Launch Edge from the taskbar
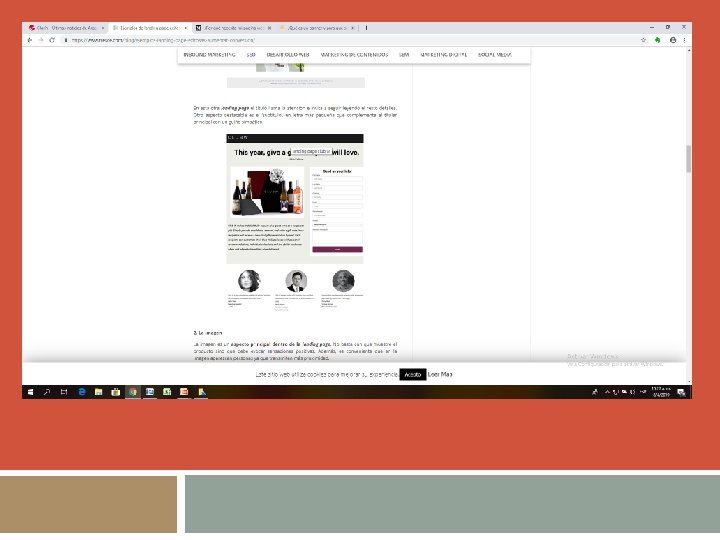The height and width of the screenshot is (540, 720). point(82,392)
